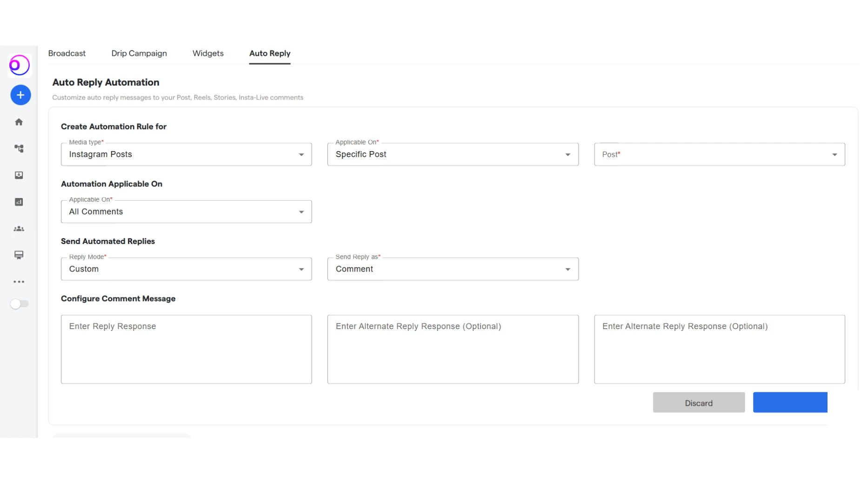Image resolution: width=868 pixels, height=502 pixels.
Task: Open the Media type dropdown
Action: 187,154
